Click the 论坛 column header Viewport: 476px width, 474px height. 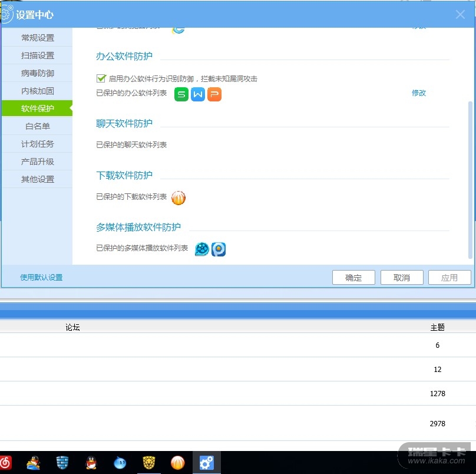pyautogui.click(x=72, y=327)
